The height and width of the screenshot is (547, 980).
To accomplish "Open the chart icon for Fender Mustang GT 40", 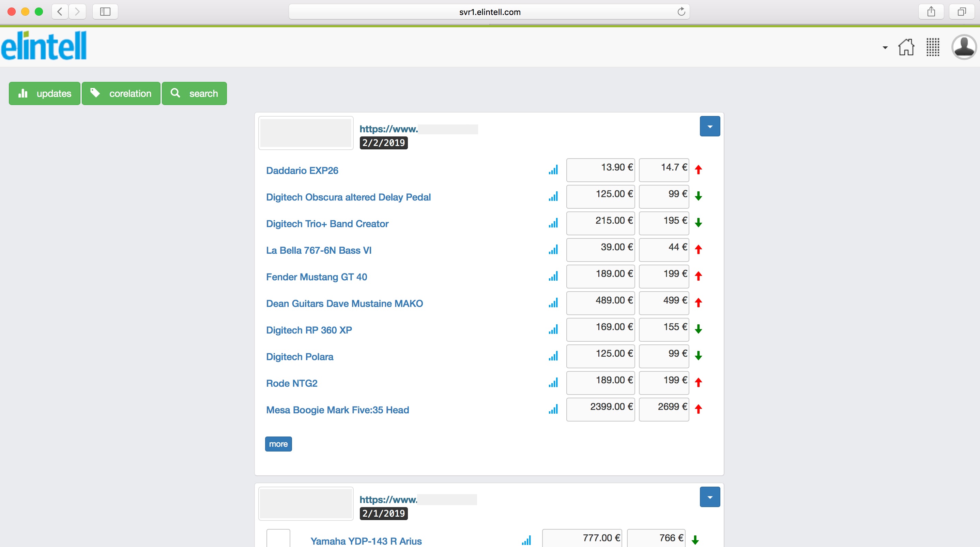I will tap(553, 276).
